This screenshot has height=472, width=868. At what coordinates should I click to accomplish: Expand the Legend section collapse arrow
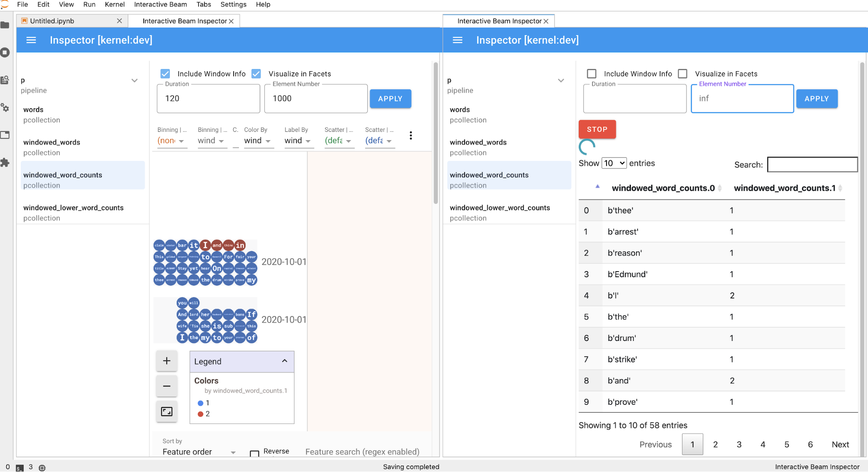(284, 361)
